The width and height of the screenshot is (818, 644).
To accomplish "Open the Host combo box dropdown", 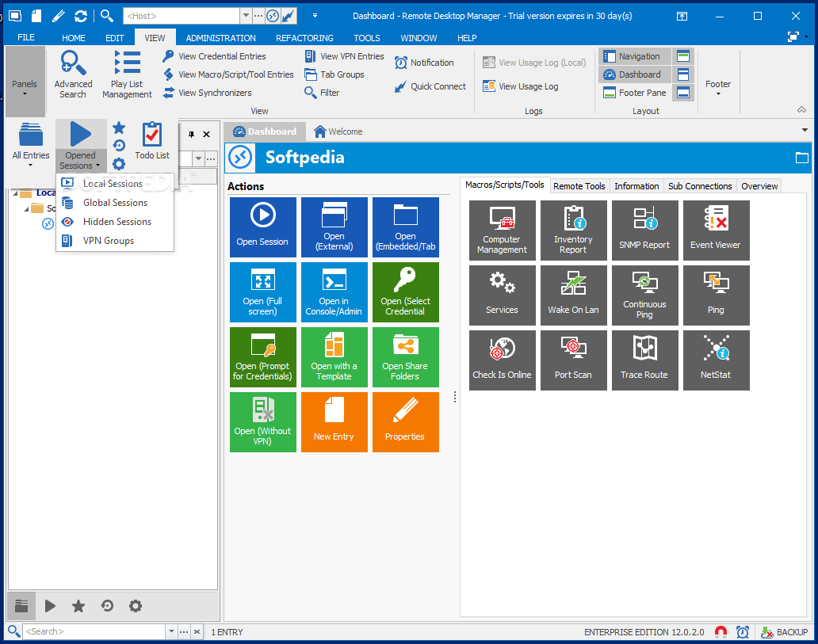I will (x=246, y=16).
